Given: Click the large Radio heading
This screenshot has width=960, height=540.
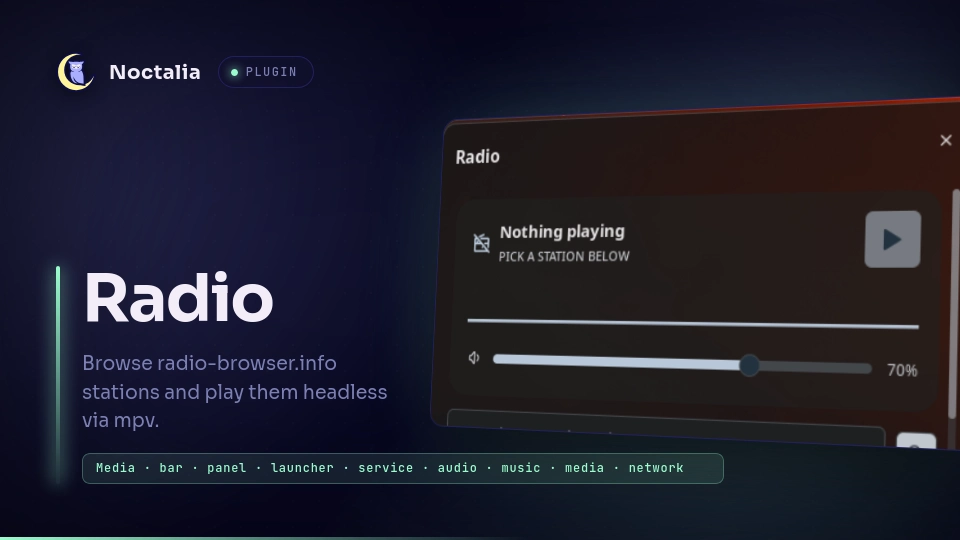Looking at the screenshot, I should click(178, 298).
